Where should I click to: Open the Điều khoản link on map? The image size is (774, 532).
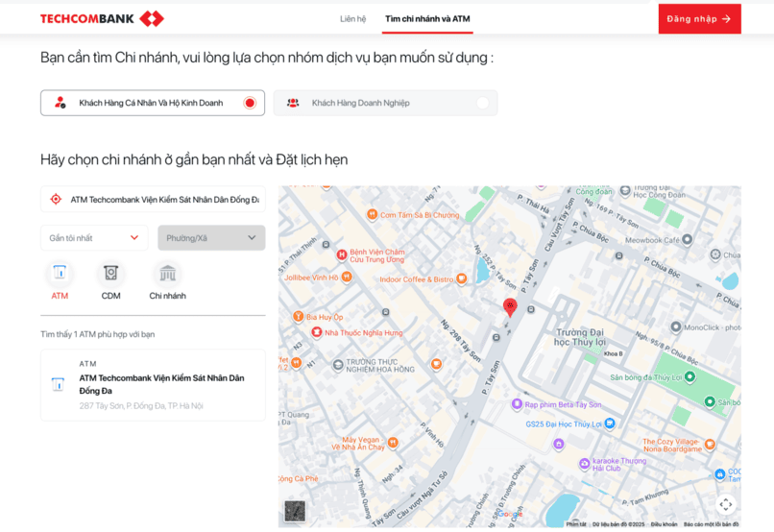[664, 524]
